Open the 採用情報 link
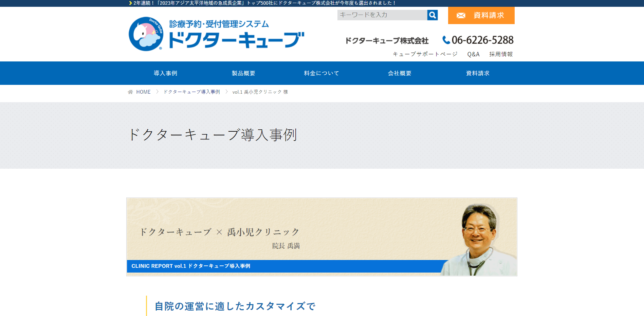This screenshot has height=316, width=644. coord(501,54)
